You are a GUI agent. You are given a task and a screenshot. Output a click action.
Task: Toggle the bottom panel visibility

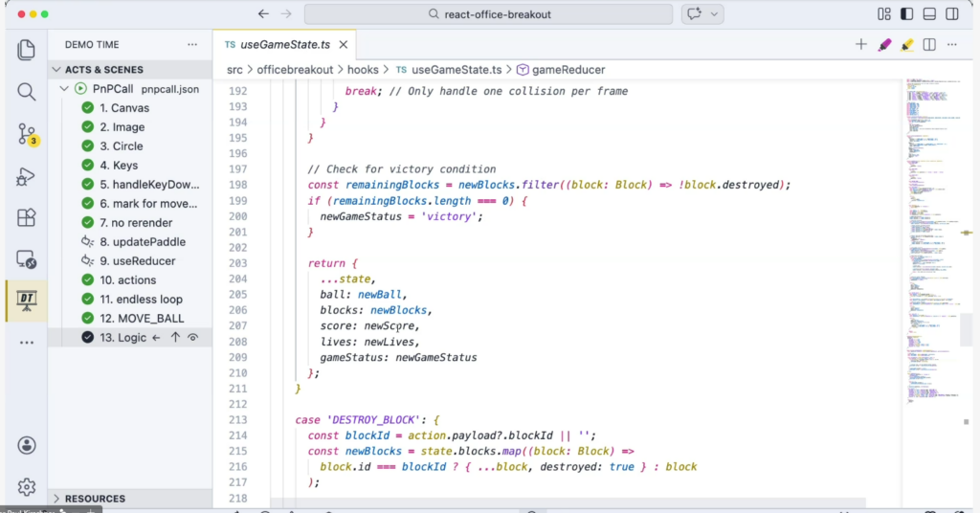click(928, 14)
